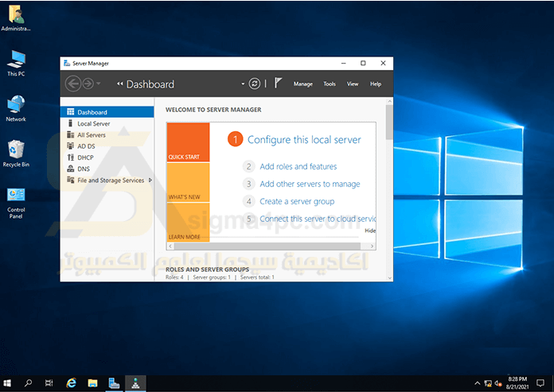
Task: Open the dropdown left of refresh icon
Action: 243,84
